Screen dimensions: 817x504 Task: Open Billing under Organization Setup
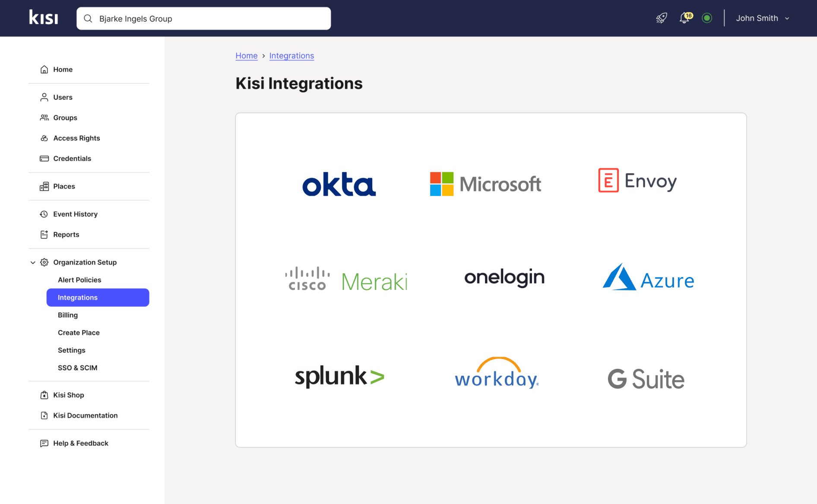(68, 315)
